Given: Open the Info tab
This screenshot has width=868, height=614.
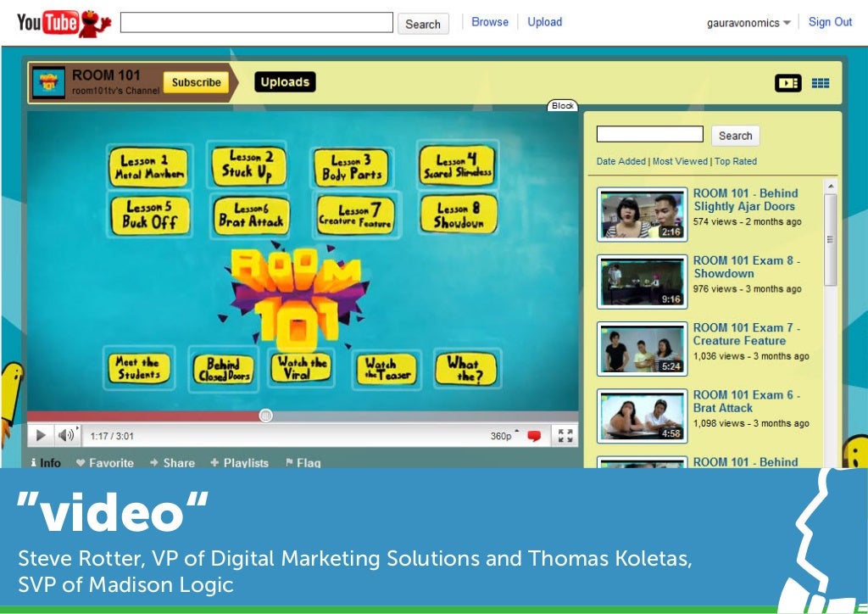Looking at the screenshot, I should click(46, 462).
